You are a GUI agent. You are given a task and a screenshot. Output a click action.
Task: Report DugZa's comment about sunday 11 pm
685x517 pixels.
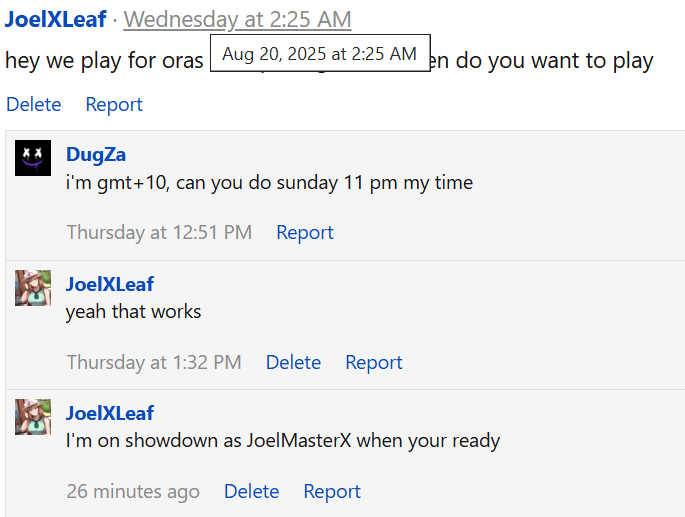[305, 232]
